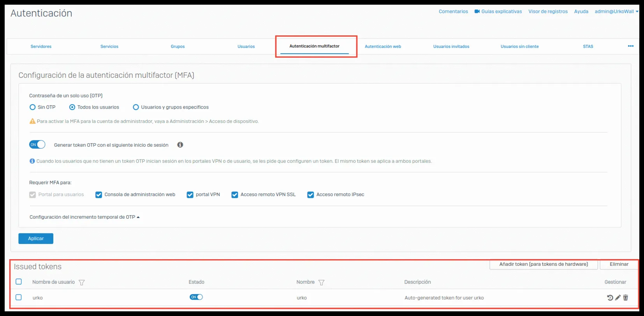This screenshot has height=316, width=644.
Task: Click the info icon beside Generar token OTP
Action: tap(180, 145)
